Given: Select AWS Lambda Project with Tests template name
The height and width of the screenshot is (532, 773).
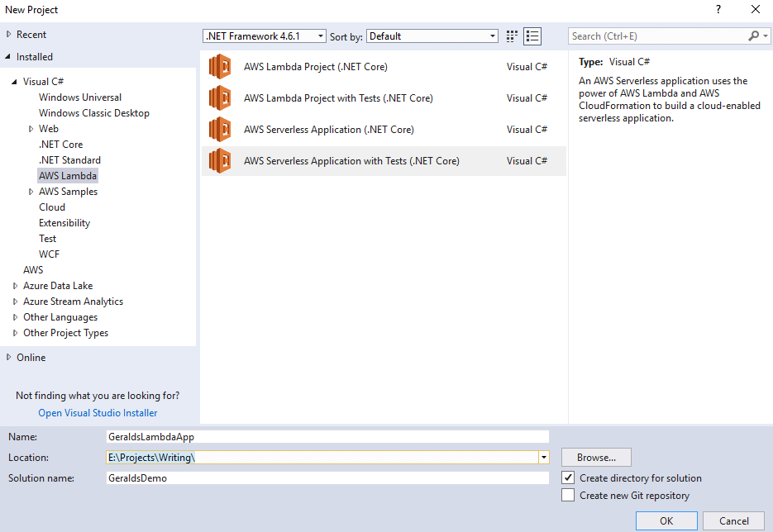Looking at the screenshot, I should (338, 98).
